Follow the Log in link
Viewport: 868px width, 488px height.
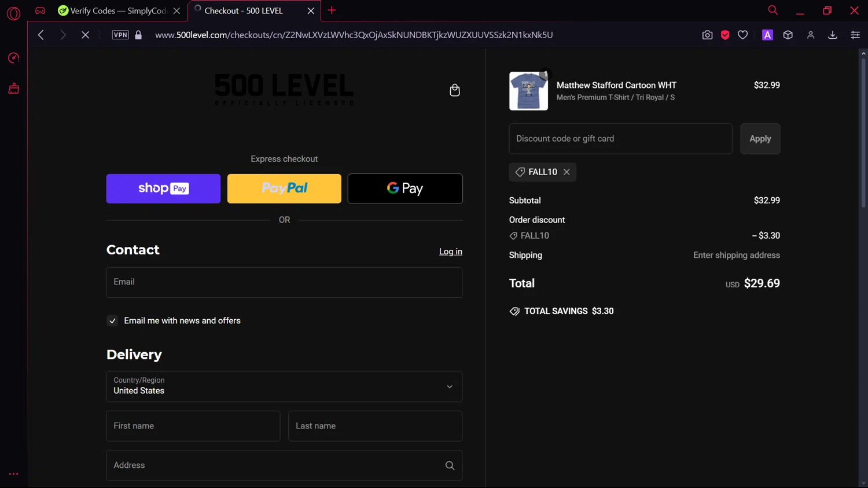coord(451,252)
